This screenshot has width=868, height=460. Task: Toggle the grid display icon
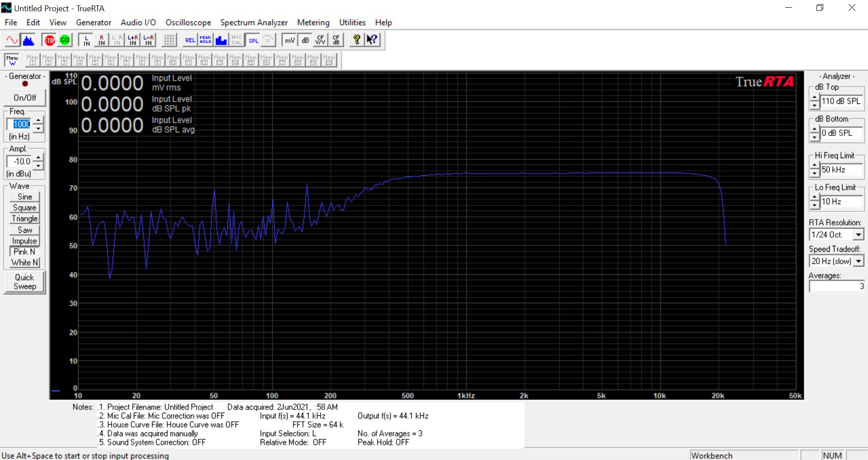tap(169, 40)
